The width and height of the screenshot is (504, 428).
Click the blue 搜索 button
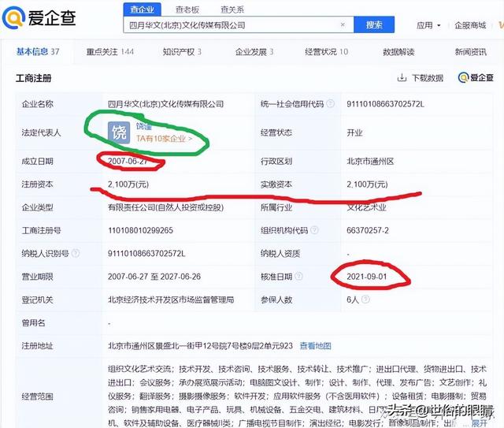[x=374, y=24]
